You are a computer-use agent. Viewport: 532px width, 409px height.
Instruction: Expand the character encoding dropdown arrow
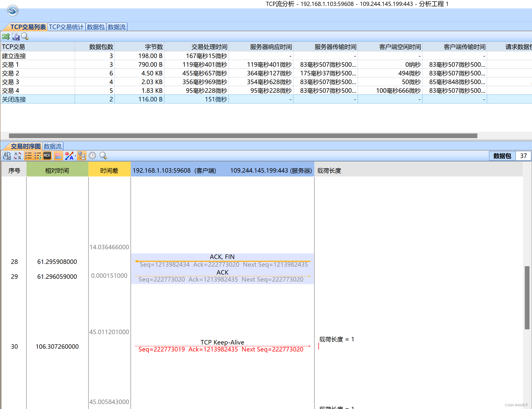75,156
